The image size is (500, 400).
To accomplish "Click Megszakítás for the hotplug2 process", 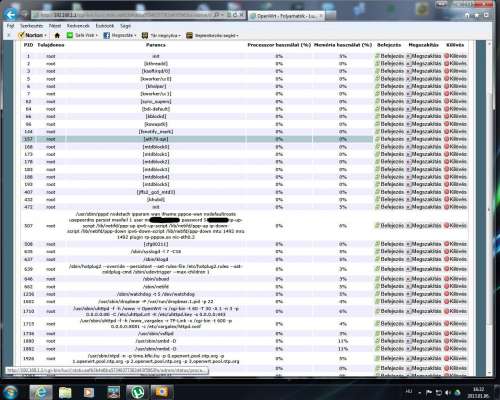I will (x=423, y=269).
